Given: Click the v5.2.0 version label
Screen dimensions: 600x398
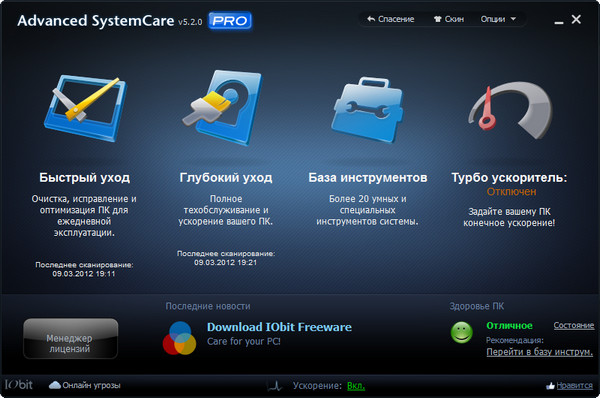Looking at the screenshot, I should 190,22.
